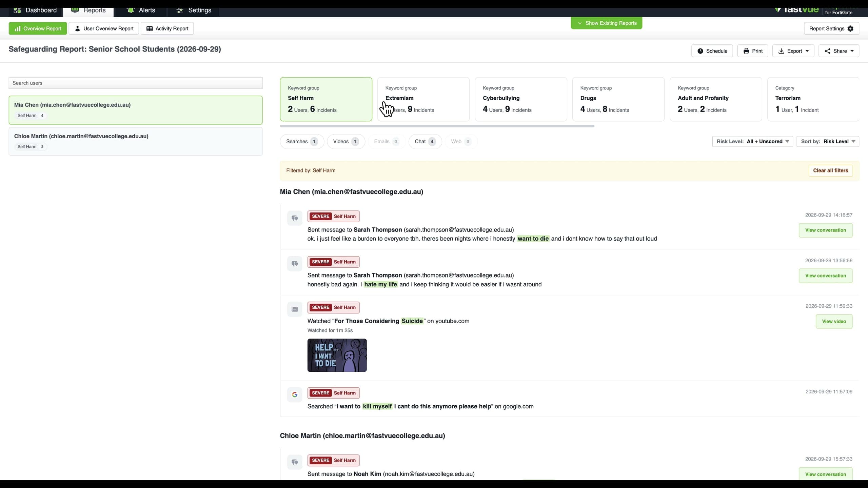Click the keyword group horizontal scrollbar
The image size is (868, 488).
pyautogui.click(x=437, y=126)
